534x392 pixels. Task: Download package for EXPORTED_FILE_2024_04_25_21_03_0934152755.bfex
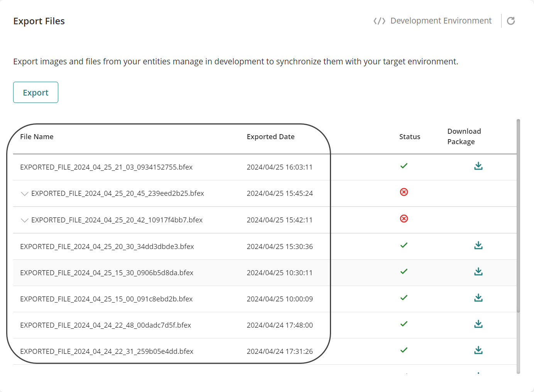478,166
